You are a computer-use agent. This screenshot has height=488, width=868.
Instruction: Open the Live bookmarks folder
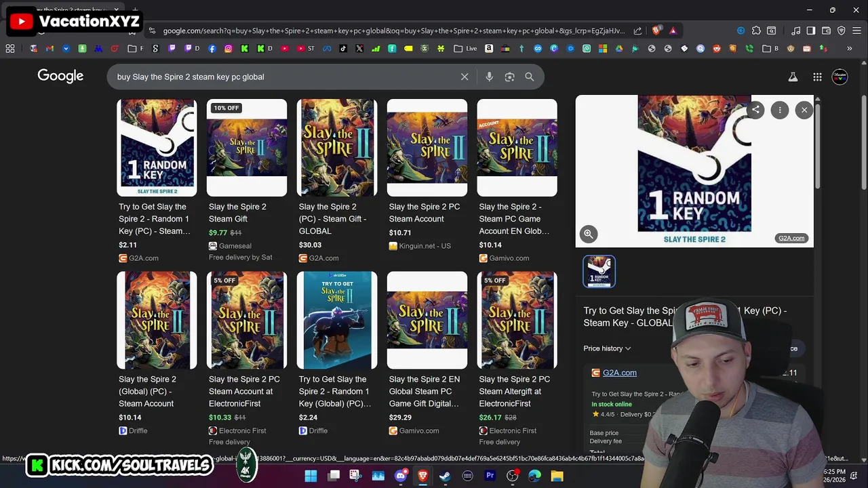point(466,49)
